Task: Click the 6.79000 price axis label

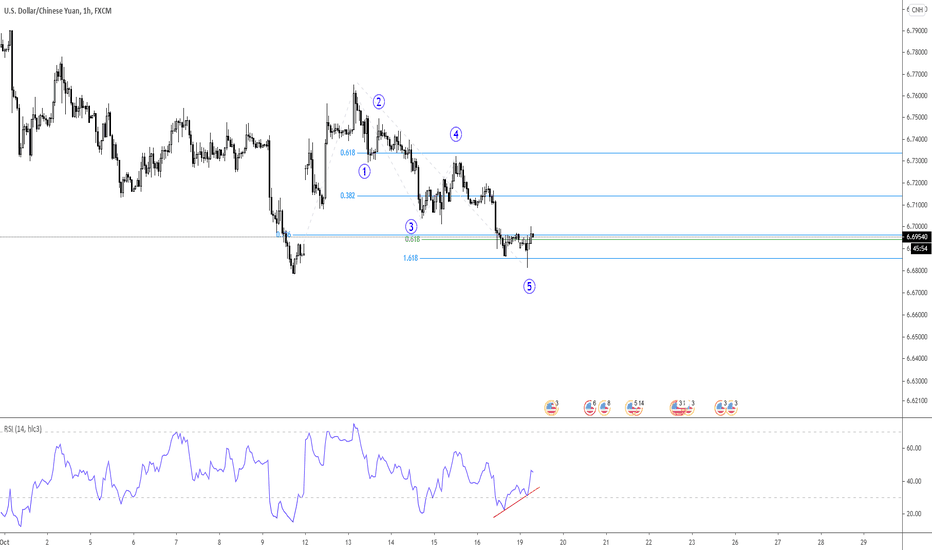Action: [917, 30]
